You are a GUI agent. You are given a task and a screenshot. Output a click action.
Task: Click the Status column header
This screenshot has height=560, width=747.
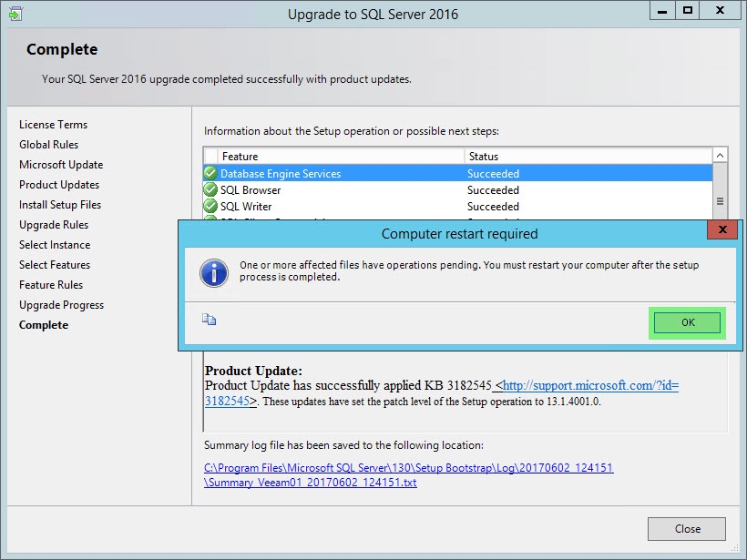pyautogui.click(x=588, y=157)
